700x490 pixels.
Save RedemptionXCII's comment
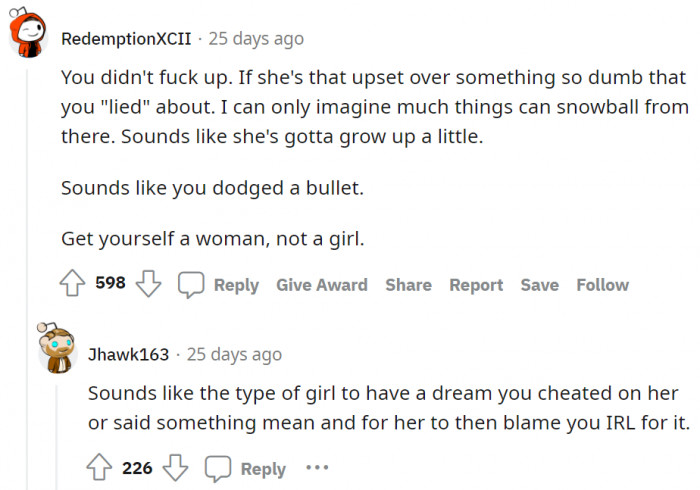[539, 285]
